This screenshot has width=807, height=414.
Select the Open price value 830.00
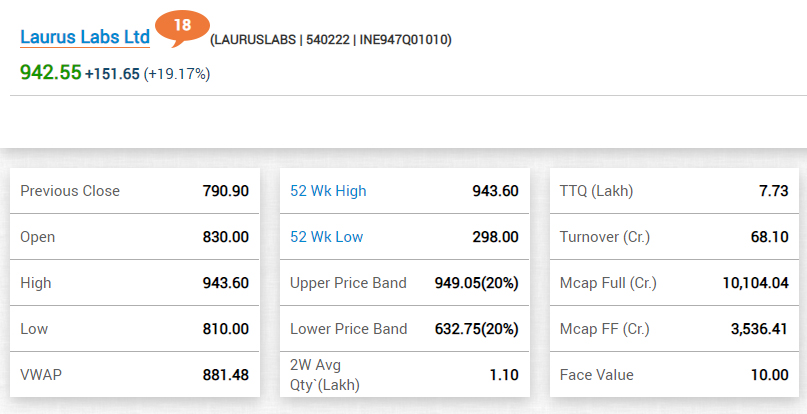[x=225, y=237]
